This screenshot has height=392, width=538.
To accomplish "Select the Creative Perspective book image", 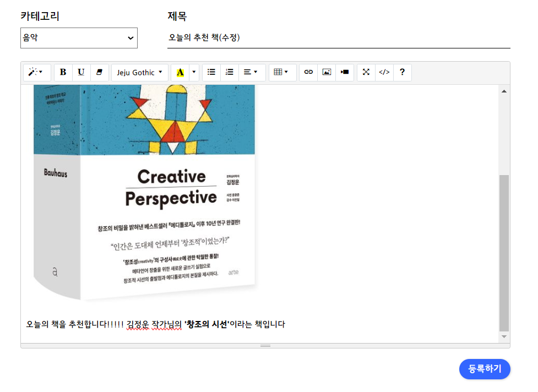I will tap(144, 193).
